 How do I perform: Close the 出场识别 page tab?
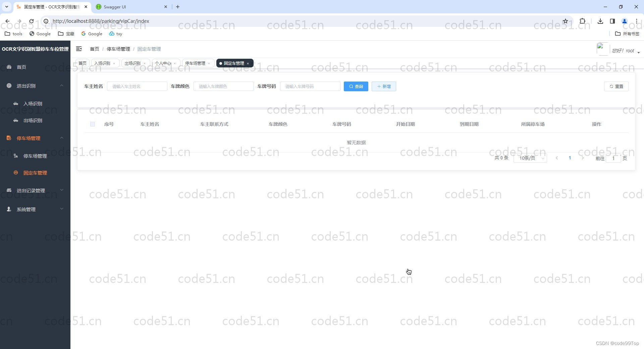click(x=145, y=63)
